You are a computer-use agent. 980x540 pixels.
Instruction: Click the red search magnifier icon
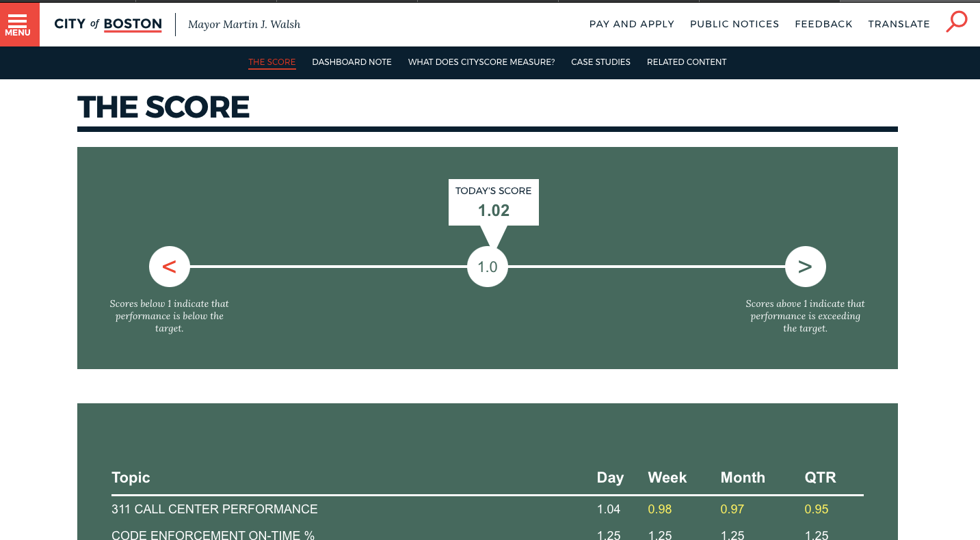pyautogui.click(x=956, y=22)
